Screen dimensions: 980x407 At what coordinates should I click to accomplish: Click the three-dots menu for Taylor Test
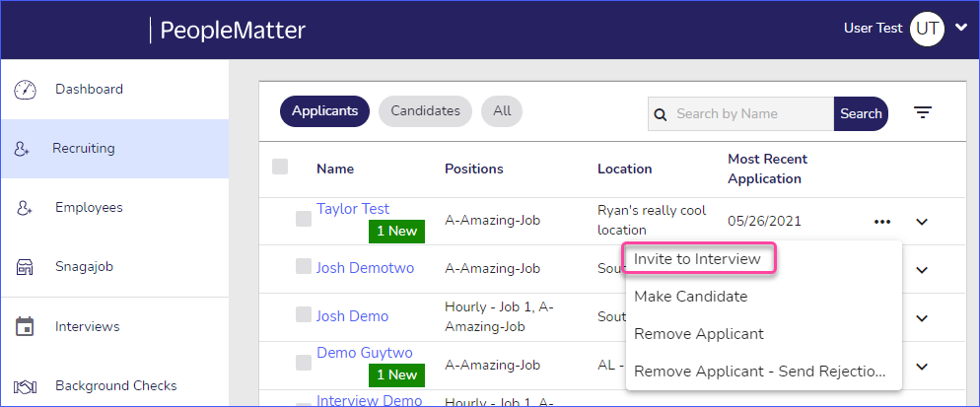[882, 222]
